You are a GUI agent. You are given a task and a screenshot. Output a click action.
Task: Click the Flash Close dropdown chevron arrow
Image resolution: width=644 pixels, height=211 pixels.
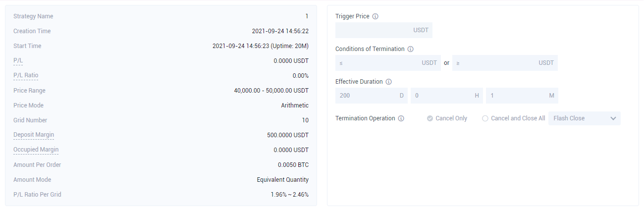(x=613, y=118)
